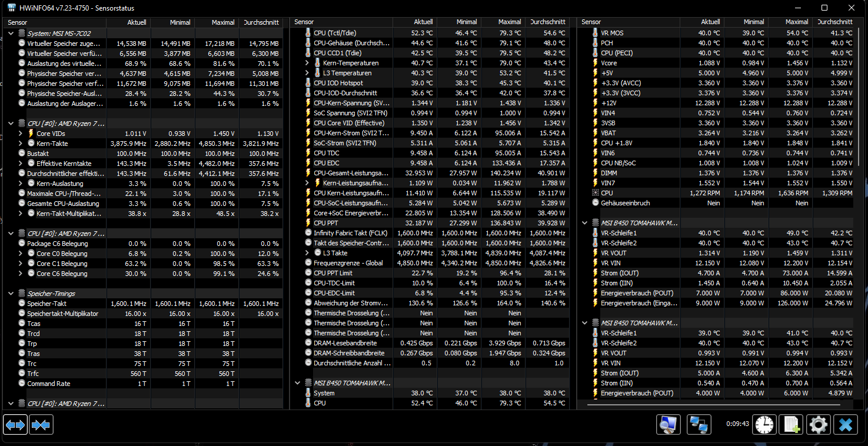Click the 3.929 Gbps maximal bandwidth value
The height and width of the screenshot is (446, 868).
(x=505, y=343)
